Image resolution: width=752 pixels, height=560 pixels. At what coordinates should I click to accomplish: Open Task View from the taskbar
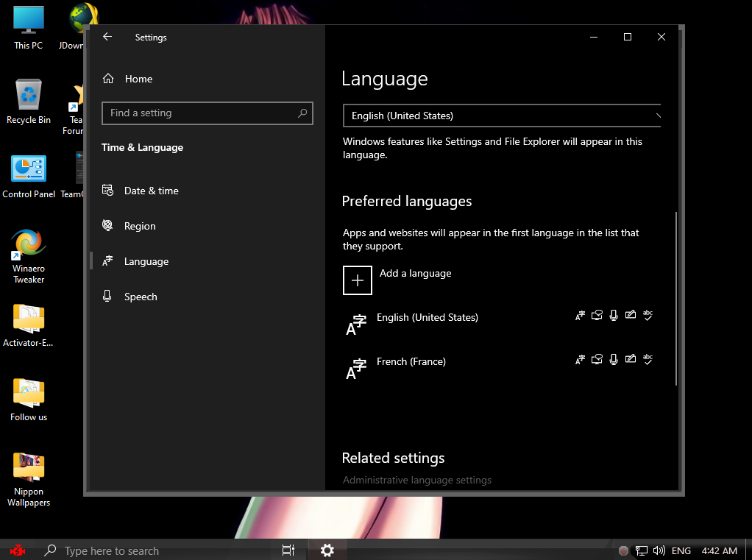tap(288, 550)
